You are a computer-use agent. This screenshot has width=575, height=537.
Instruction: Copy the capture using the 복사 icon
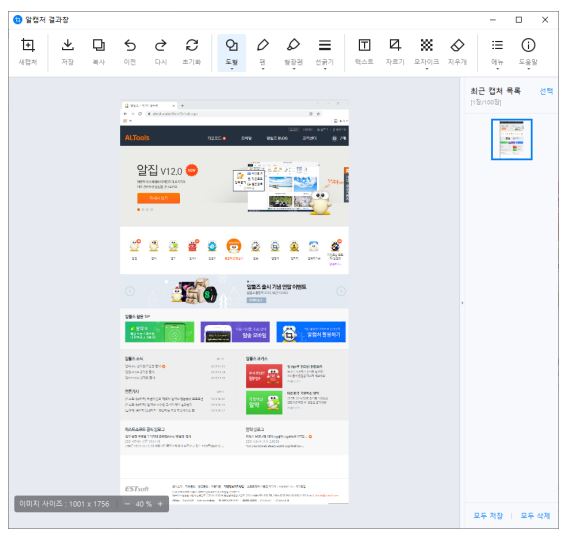(x=98, y=51)
